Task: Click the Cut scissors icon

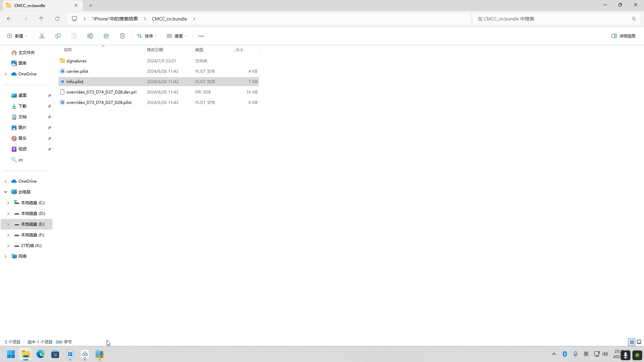Action: point(42,36)
